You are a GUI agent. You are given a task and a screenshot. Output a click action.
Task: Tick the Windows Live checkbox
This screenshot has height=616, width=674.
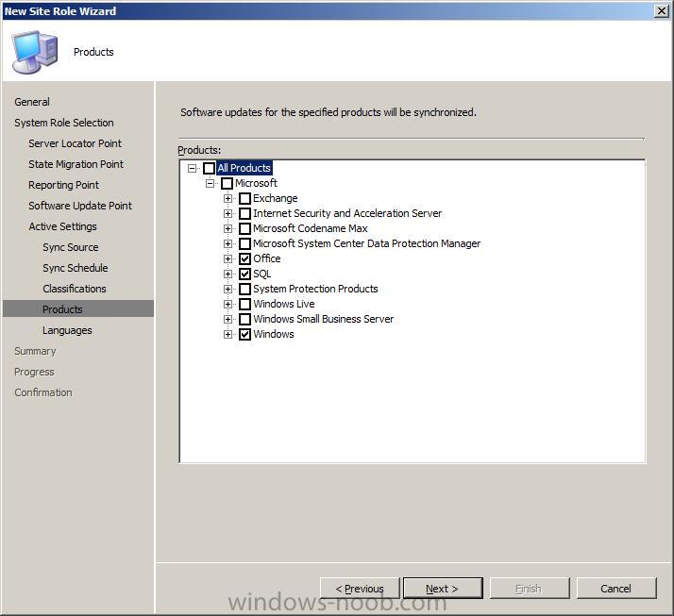click(245, 304)
